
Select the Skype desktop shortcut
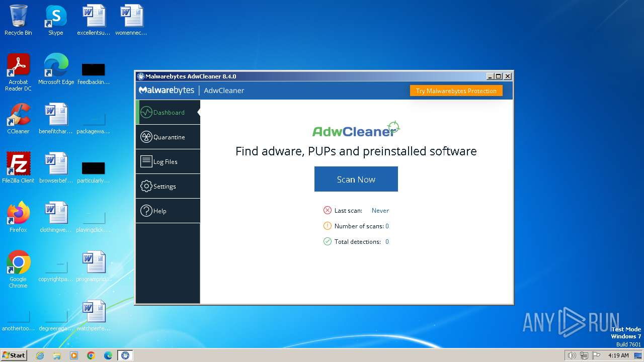pyautogui.click(x=55, y=20)
